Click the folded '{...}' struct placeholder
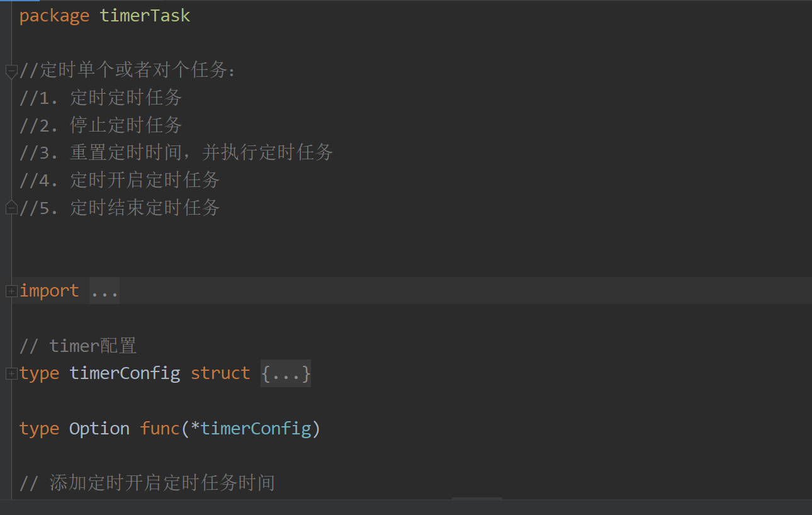Image resolution: width=812 pixels, height=515 pixels. (x=286, y=373)
